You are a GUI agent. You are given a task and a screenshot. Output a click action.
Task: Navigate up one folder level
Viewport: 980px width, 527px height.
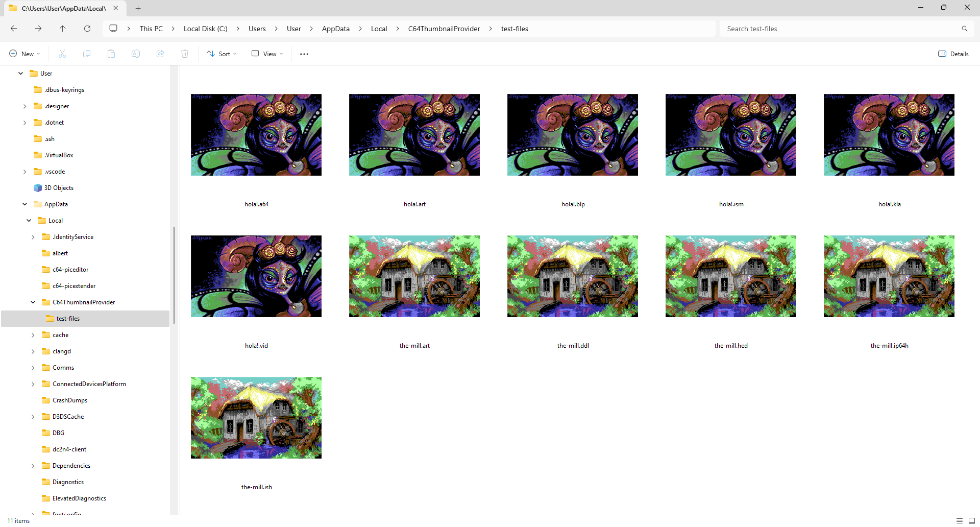[x=63, y=29]
